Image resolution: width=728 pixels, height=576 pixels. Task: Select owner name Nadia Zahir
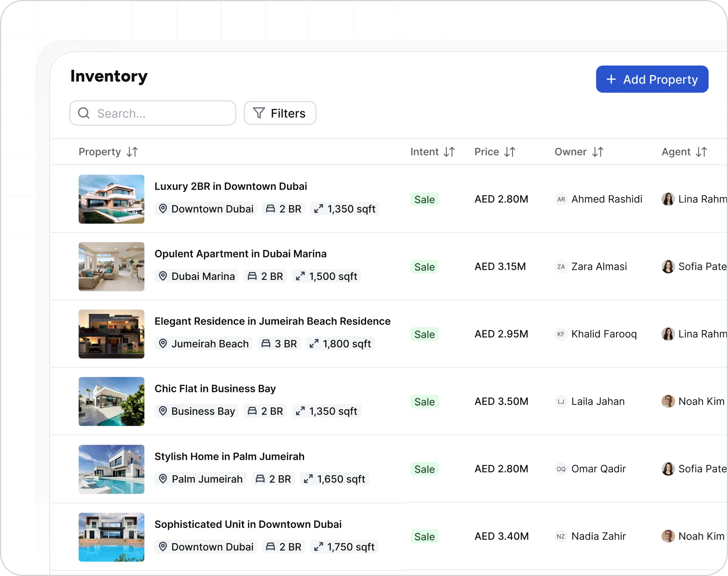pyautogui.click(x=598, y=536)
